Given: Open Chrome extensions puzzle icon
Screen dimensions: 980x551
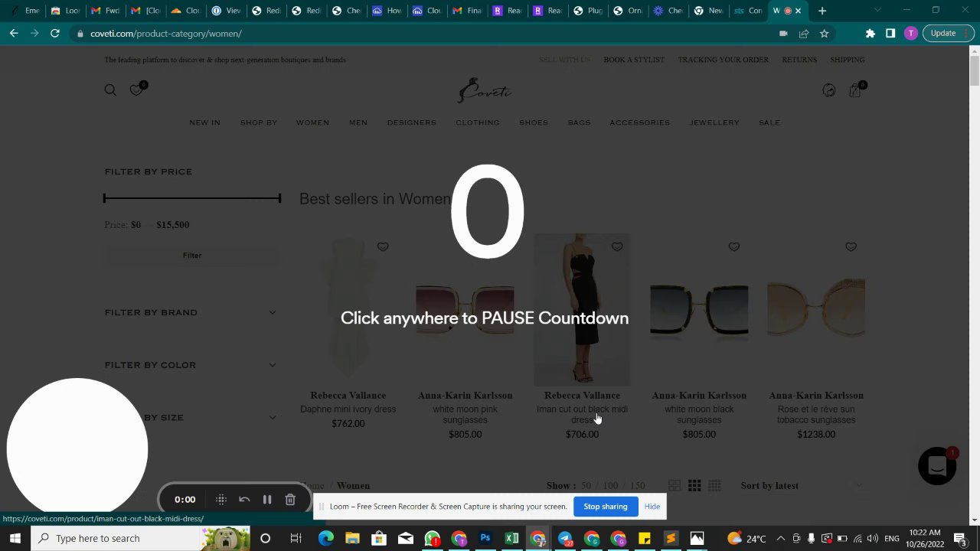Looking at the screenshot, I should [x=871, y=34].
